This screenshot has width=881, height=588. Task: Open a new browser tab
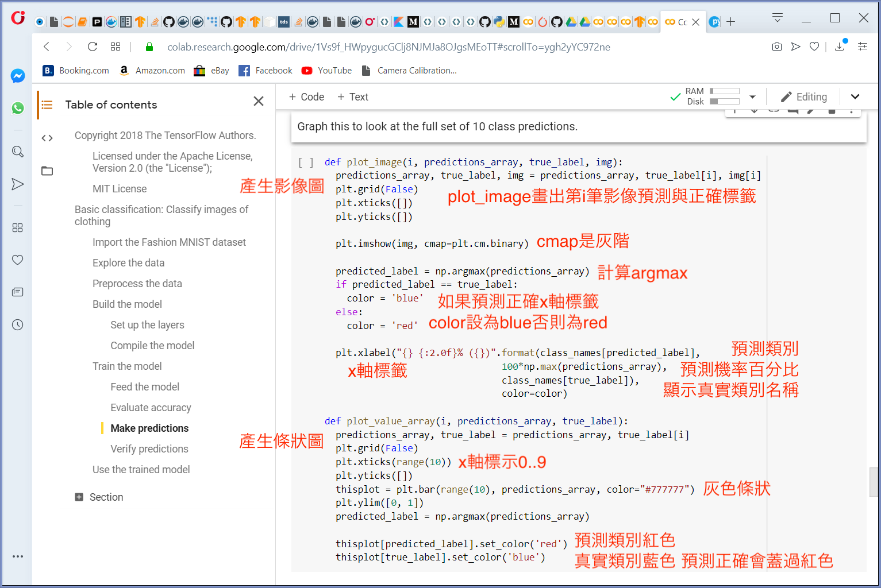[731, 22]
